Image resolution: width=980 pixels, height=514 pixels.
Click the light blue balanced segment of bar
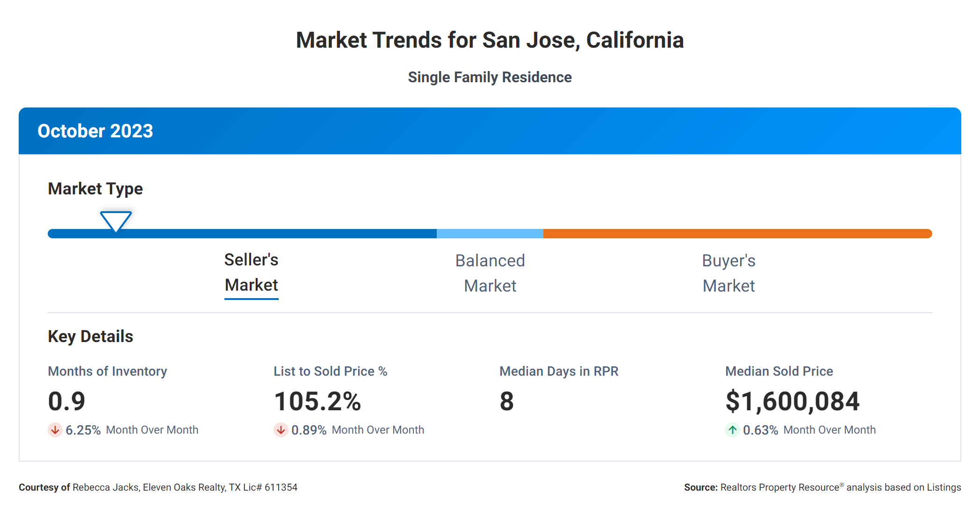(x=490, y=234)
